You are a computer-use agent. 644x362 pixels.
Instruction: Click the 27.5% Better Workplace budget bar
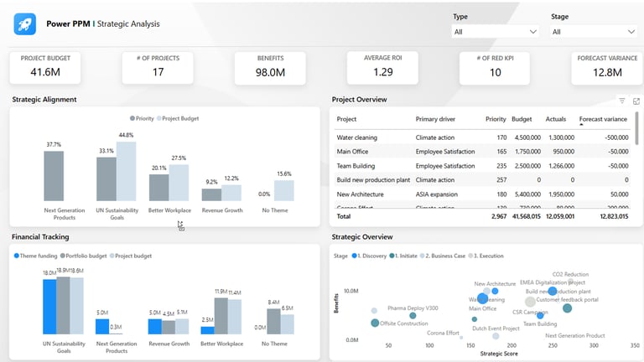(179, 183)
